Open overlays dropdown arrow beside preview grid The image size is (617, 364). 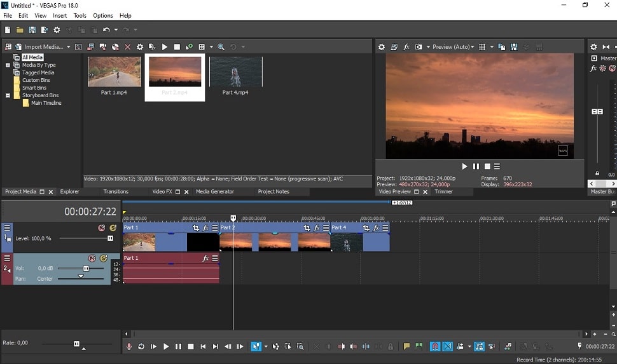click(x=492, y=47)
